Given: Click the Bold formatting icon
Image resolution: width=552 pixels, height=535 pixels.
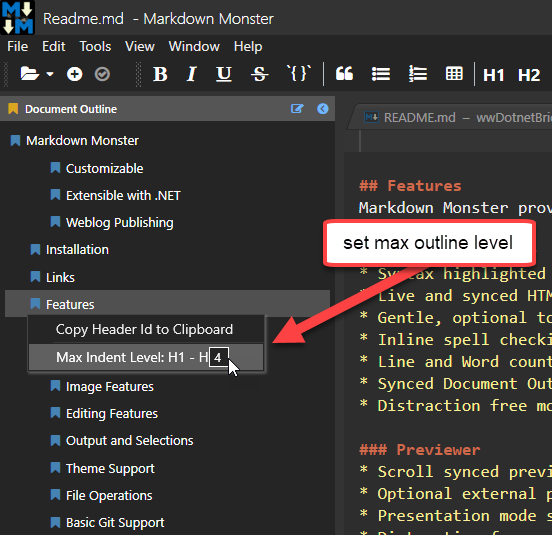Looking at the screenshot, I should coord(160,74).
